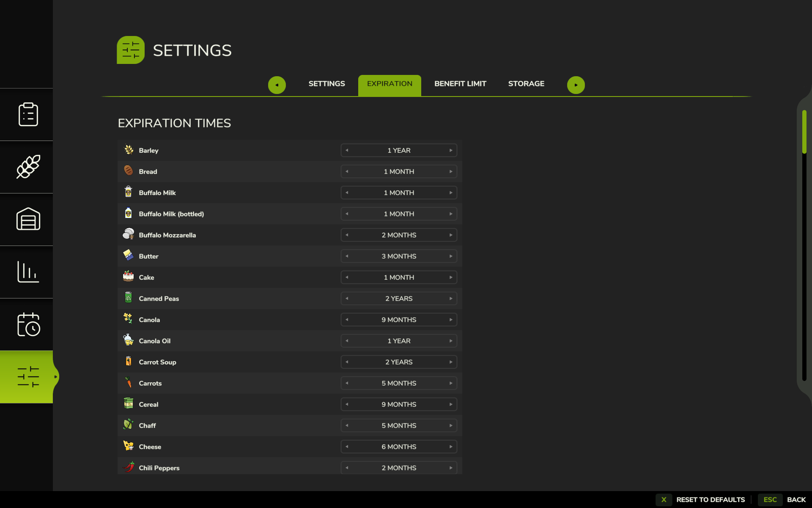This screenshot has height=508, width=812.
Task: Click the X key hint
Action: (664, 500)
